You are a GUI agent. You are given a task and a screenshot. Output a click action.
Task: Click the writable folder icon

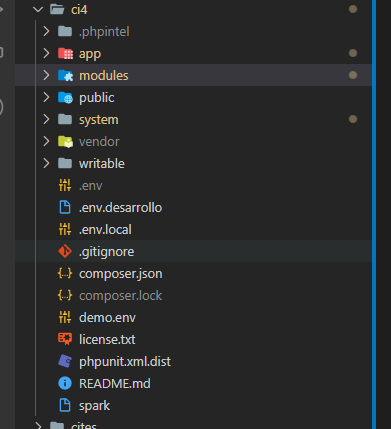65,163
